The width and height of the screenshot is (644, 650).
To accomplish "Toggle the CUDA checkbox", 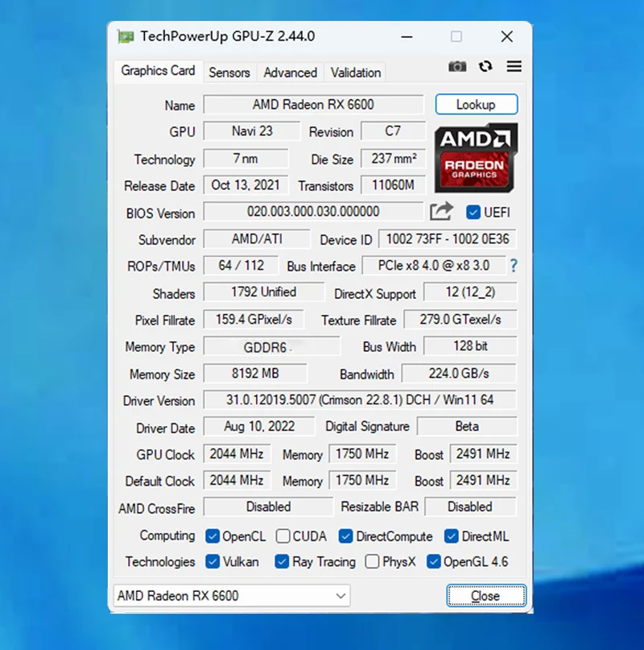I will click(x=283, y=536).
